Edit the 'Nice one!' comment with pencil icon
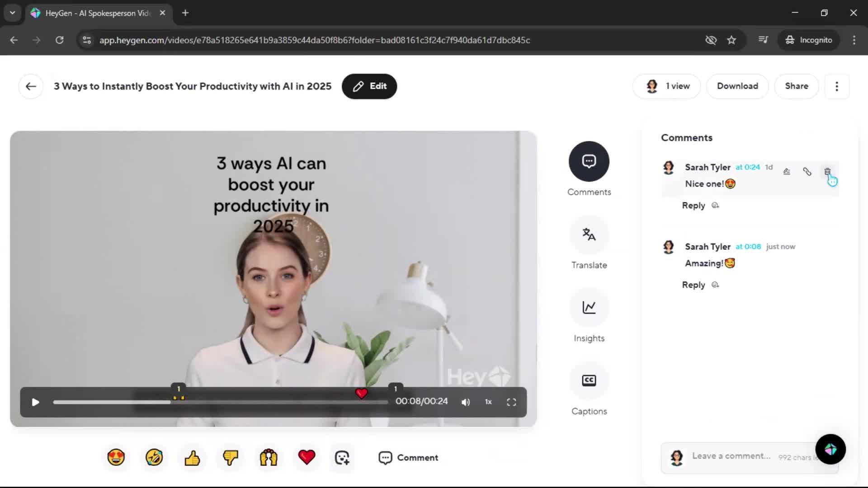The width and height of the screenshot is (868, 488). coord(787,172)
